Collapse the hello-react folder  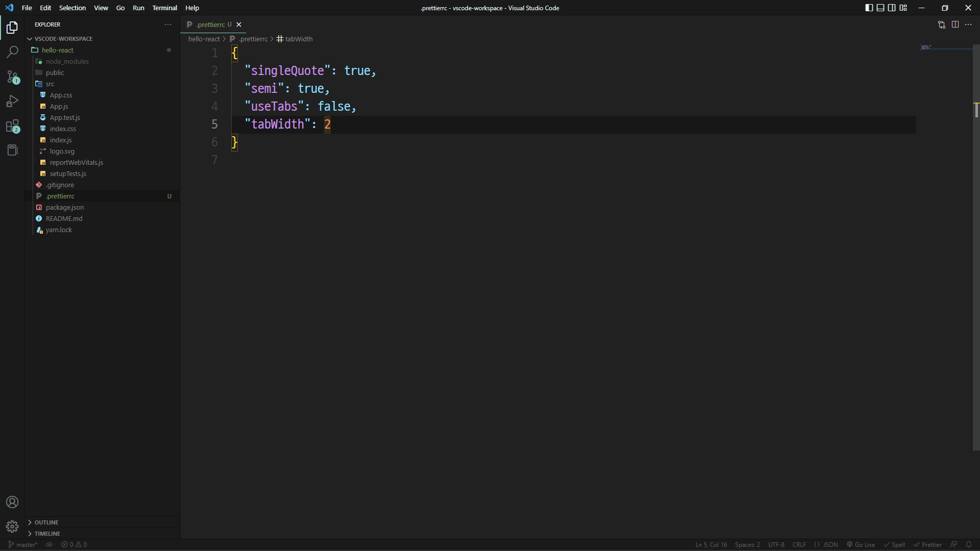[x=102, y=50]
